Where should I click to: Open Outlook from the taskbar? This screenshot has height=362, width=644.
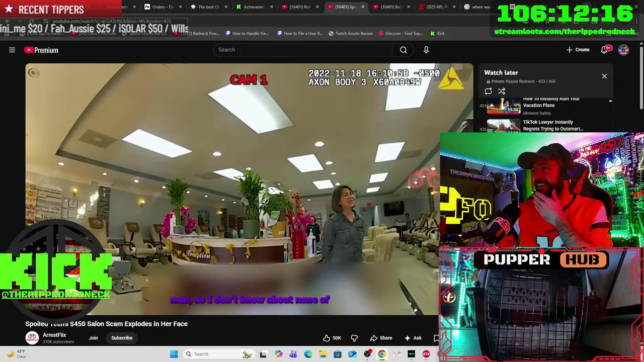352,354
